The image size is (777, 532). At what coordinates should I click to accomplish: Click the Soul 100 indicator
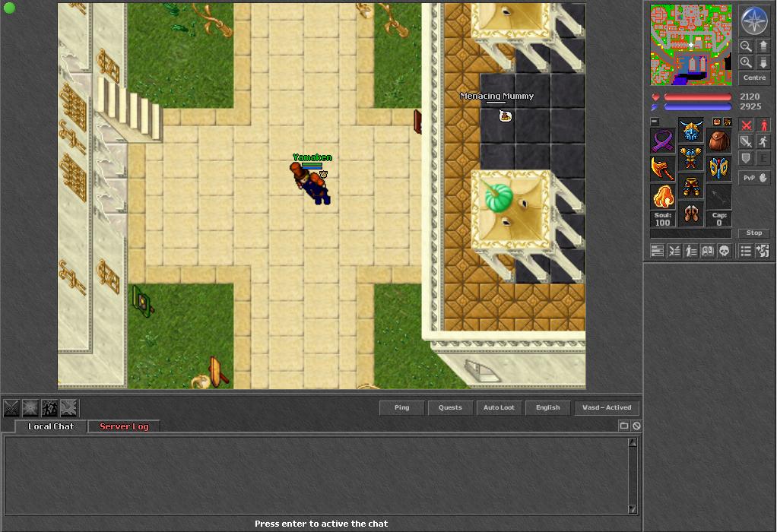[662, 219]
